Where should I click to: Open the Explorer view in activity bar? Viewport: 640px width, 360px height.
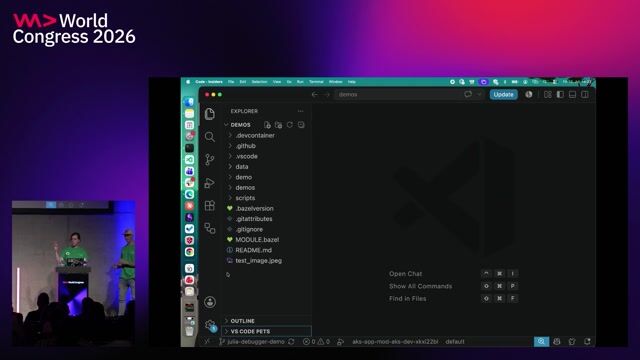tap(210, 114)
